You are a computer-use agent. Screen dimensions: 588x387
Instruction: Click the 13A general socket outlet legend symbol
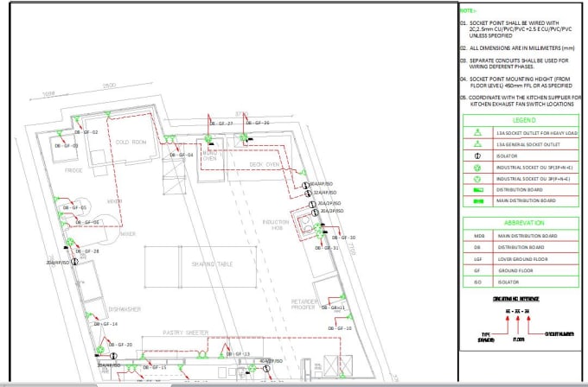point(477,144)
